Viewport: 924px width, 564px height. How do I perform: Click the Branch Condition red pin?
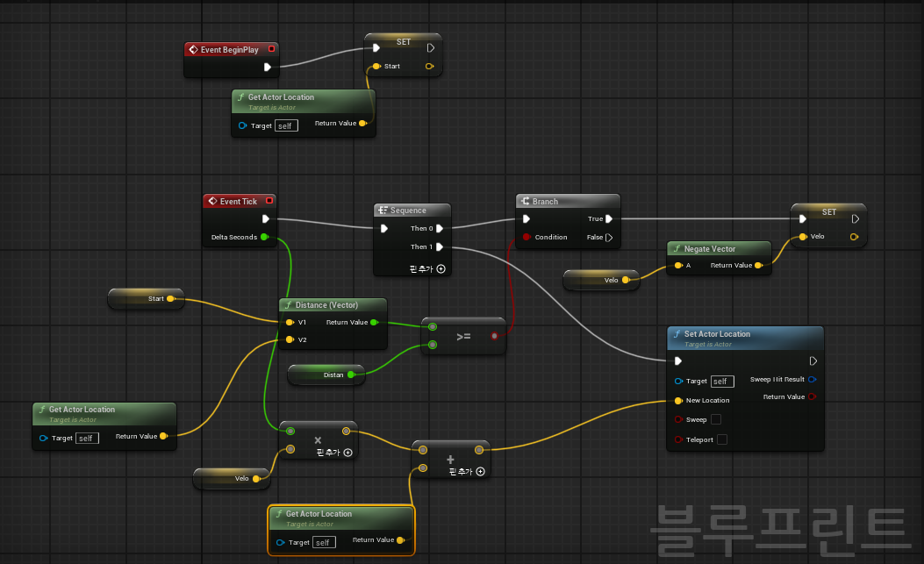click(526, 237)
